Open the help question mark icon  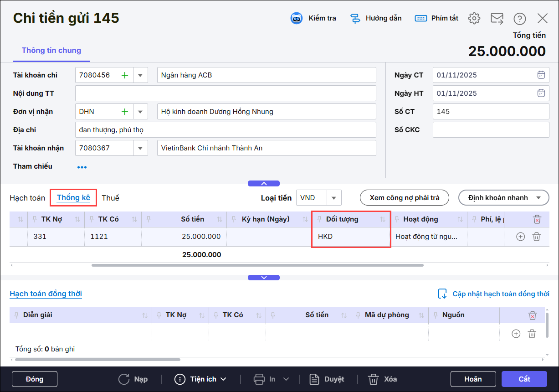519,18
